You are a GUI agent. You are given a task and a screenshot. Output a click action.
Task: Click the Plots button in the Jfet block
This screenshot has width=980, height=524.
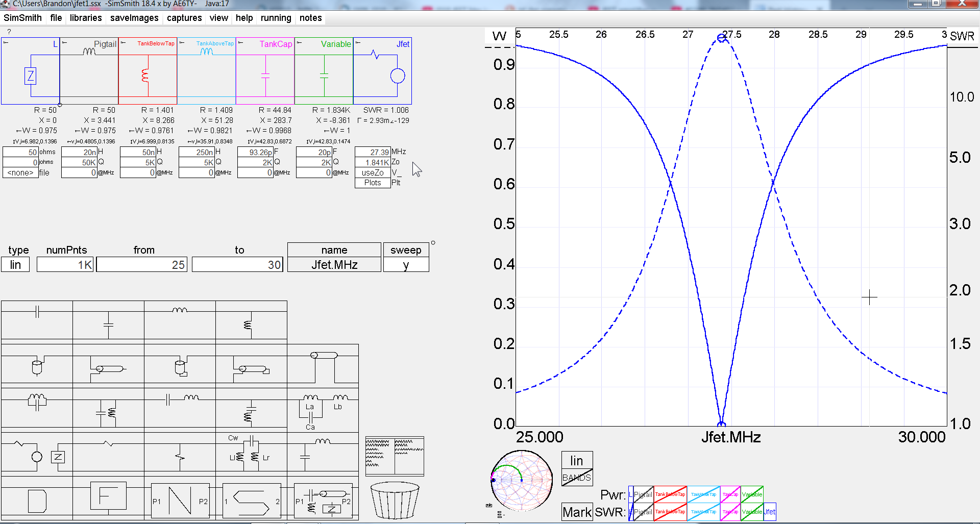click(372, 182)
